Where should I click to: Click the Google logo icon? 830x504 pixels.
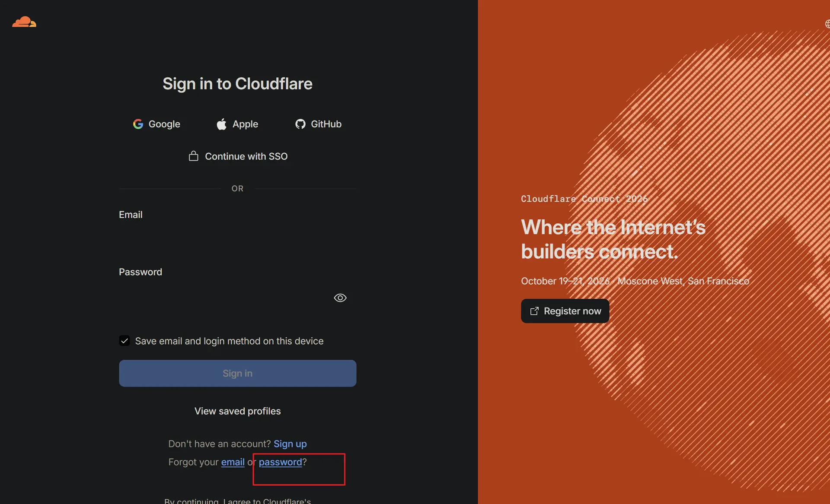pyautogui.click(x=138, y=124)
